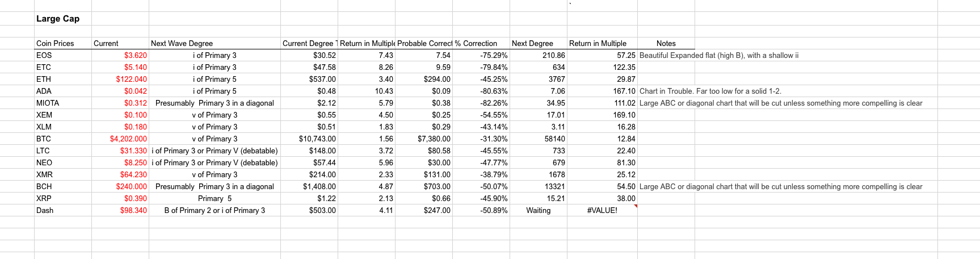This screenshot has height=259, width=980.
Task: Click the 'Notes' column header
Action: pyautogui.click(x=666, y=43)
